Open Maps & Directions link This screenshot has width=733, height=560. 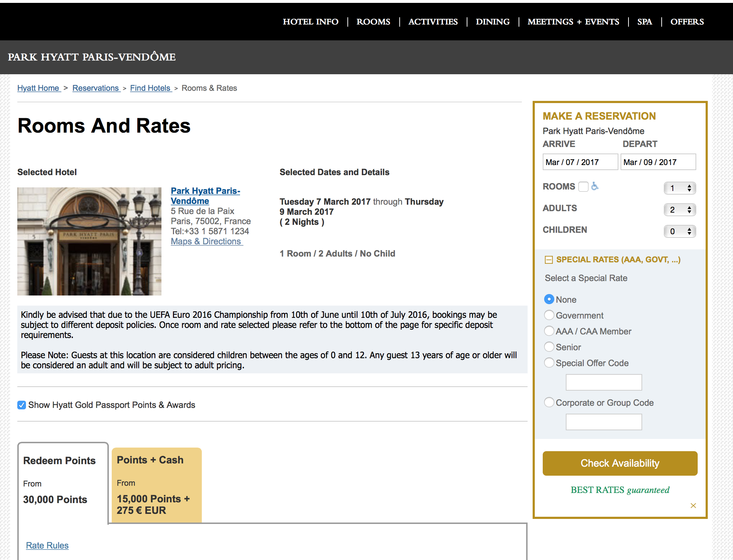207,241
